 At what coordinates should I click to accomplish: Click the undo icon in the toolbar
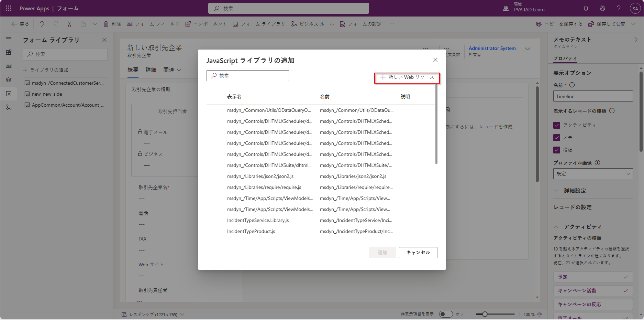(x=42, y=24)
